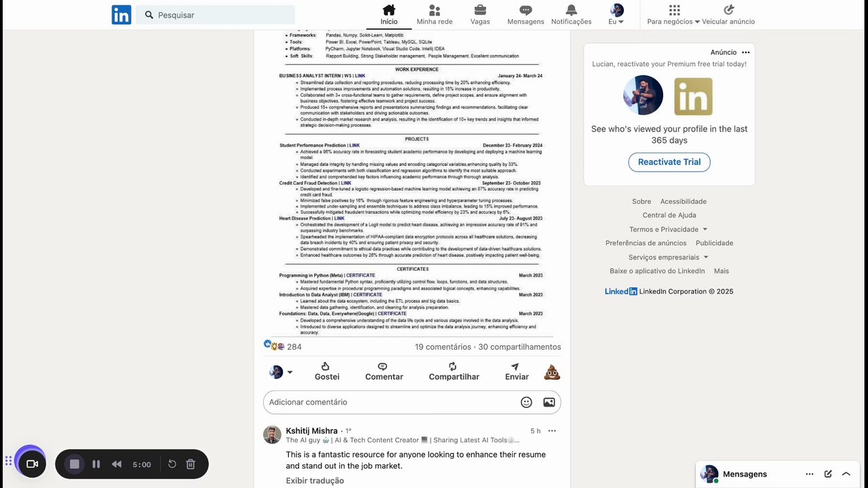Select the Início tab

(389, 15)
